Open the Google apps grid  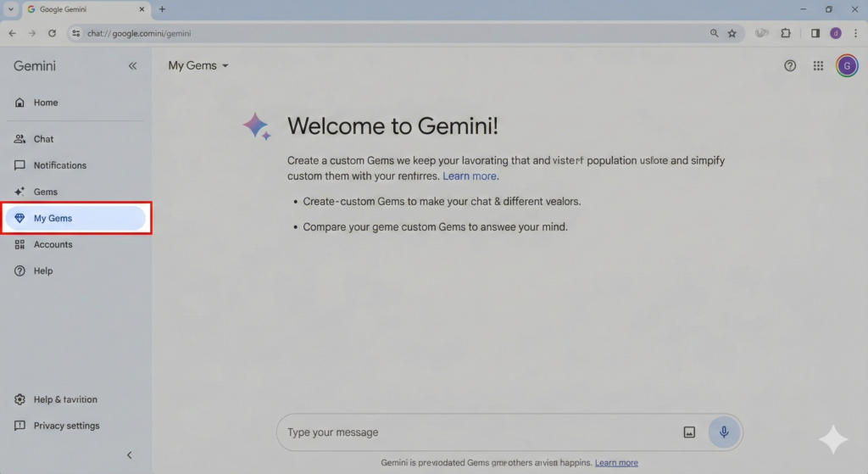pyautogui.click(x=818, y=66)
